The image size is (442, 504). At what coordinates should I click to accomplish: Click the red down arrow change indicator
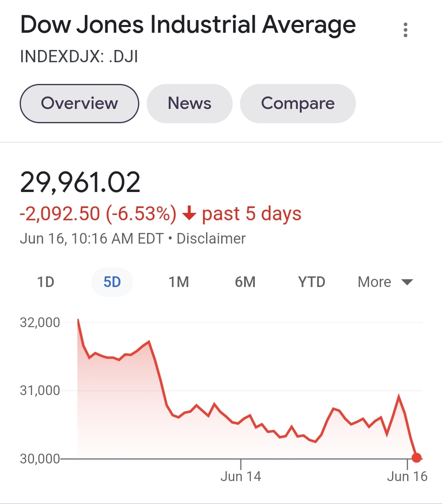click(189, 213)
